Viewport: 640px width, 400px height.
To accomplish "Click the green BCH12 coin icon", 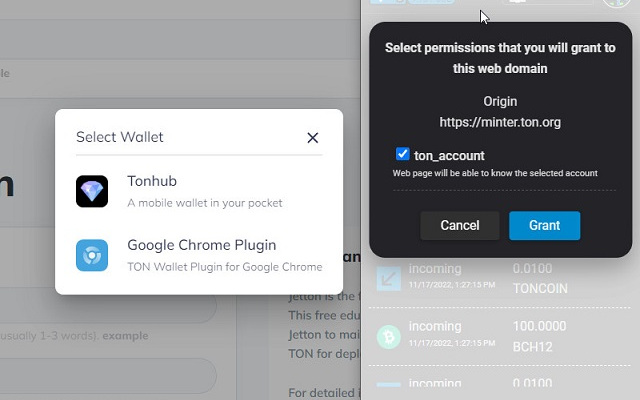I will coord(388,337).
